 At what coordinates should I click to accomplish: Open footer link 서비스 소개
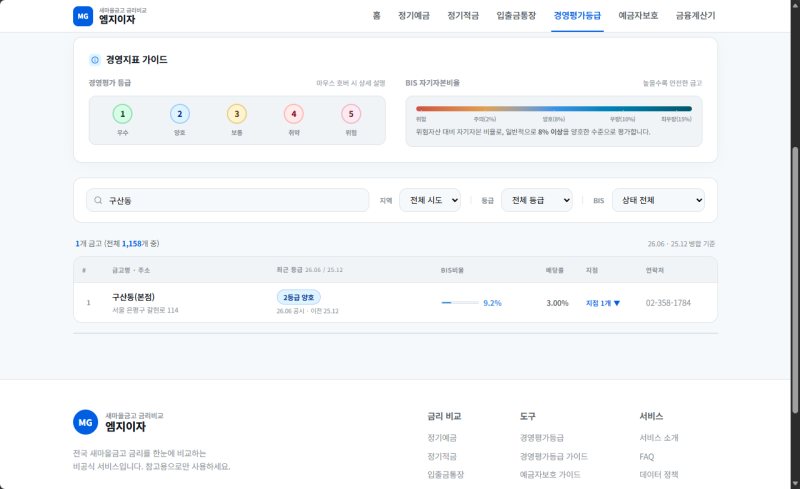659,438
